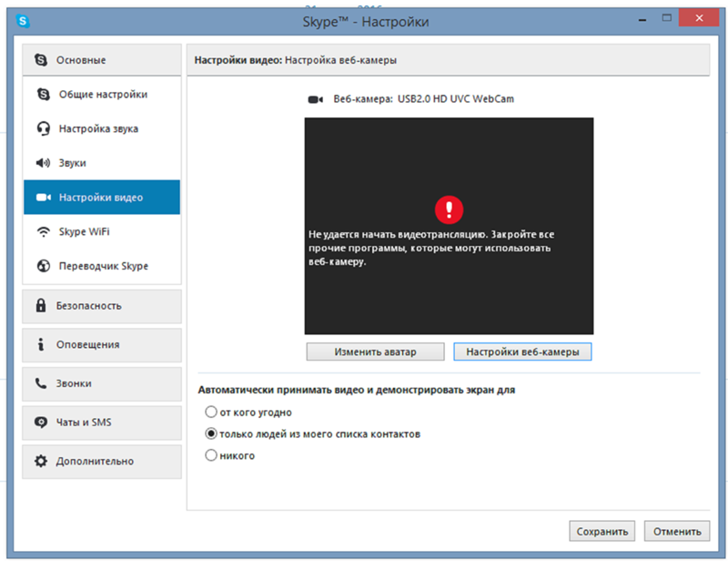This screenshot has height=561, width=728.
Task: Select 'только людей из моего списка контактов'
Action: pyautogui.click(x=211, y=433)
